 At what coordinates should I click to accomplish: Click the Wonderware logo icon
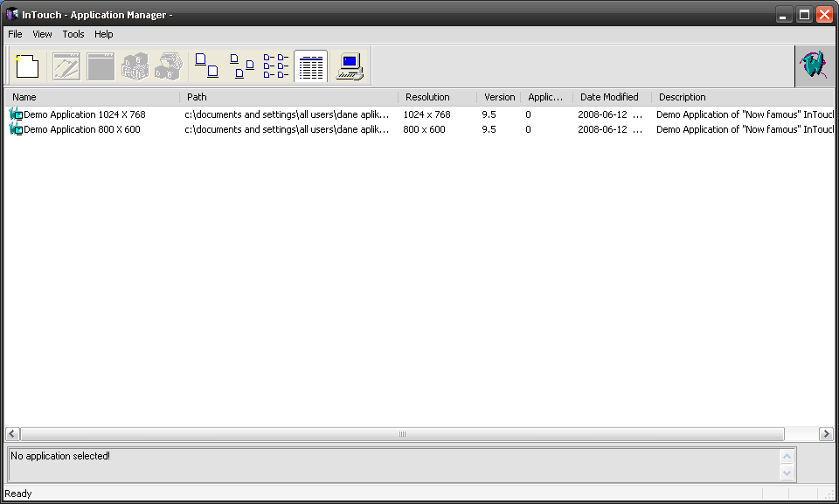815,66
